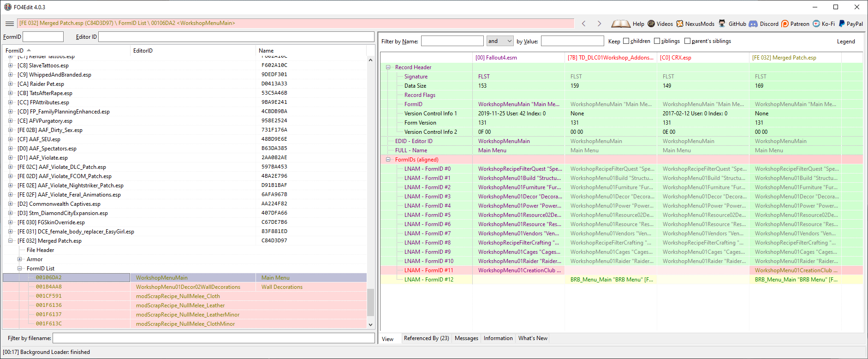This screenshot has width=868, height=359.
Task: Select modScrapRecipe_NullMelee_Leather record
Action: click(184, 305)
